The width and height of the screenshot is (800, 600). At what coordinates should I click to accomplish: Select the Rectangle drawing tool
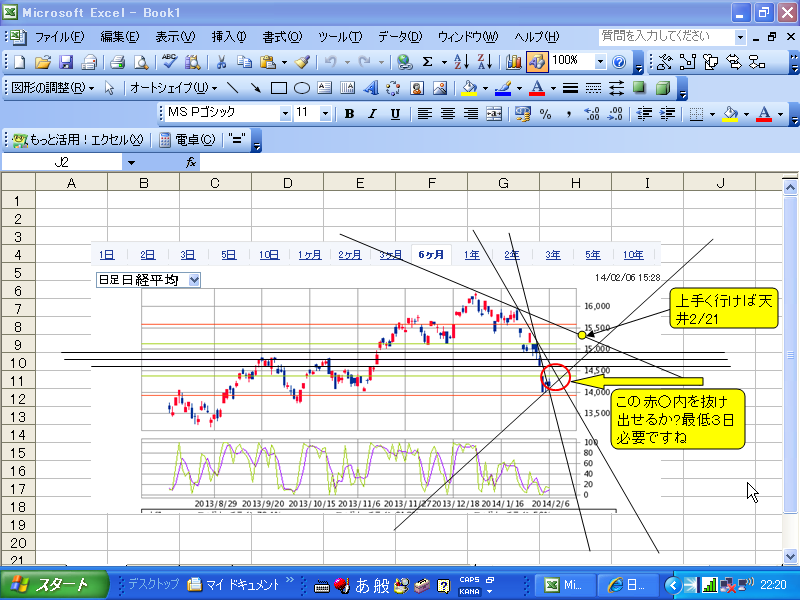point(279,88)
